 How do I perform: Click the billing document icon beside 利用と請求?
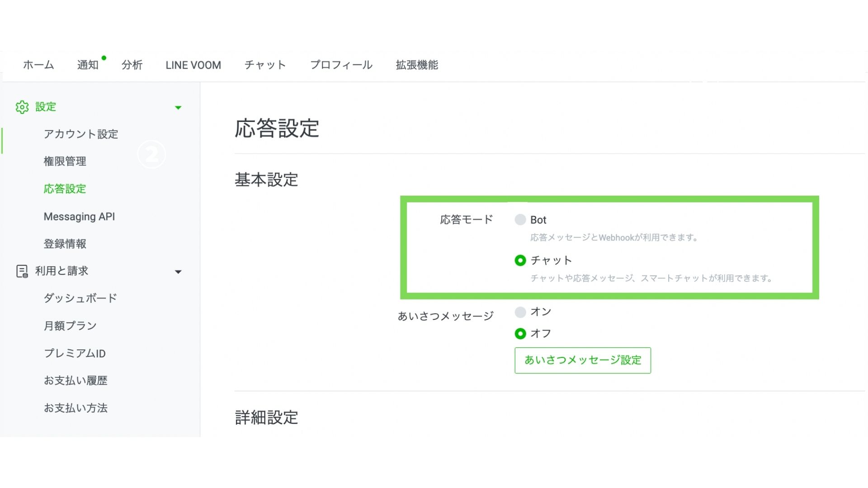click(22, 271)
